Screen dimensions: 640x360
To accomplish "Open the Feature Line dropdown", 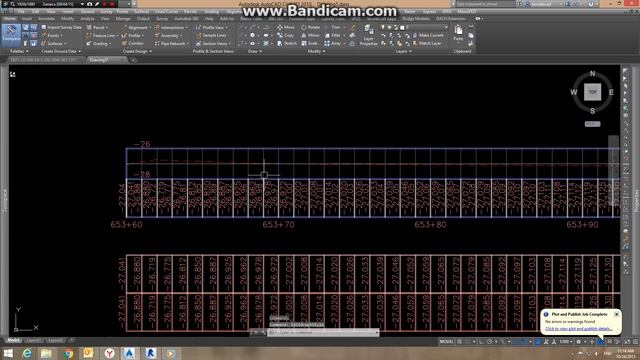I will point(102,36).
